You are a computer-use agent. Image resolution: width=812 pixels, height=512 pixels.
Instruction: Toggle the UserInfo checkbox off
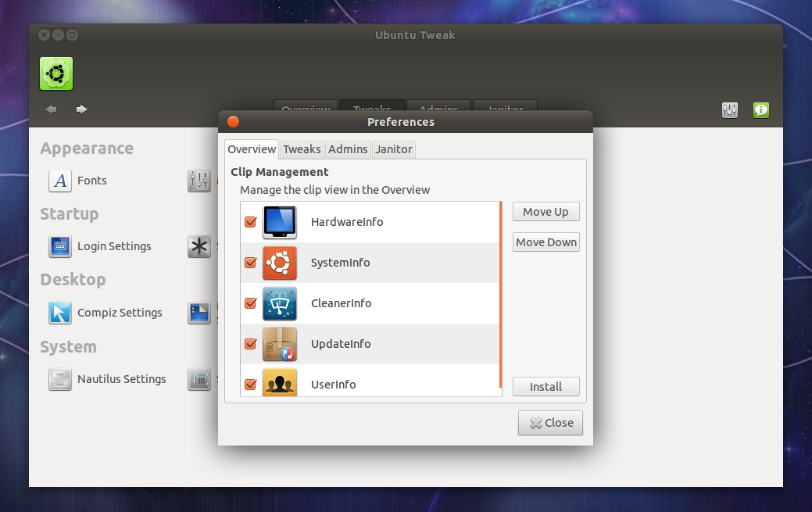click(x=250, y=383)
